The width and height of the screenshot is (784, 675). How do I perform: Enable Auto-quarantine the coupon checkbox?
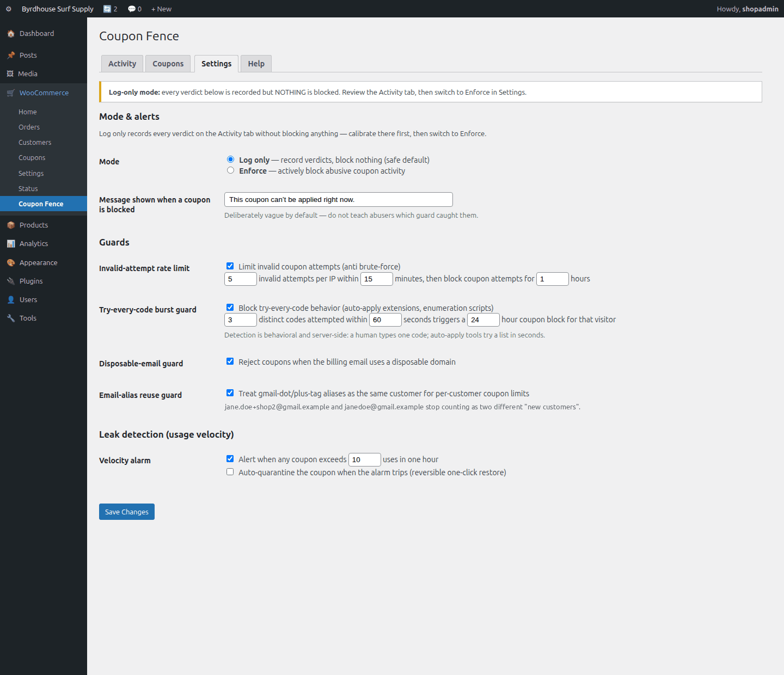230,472
